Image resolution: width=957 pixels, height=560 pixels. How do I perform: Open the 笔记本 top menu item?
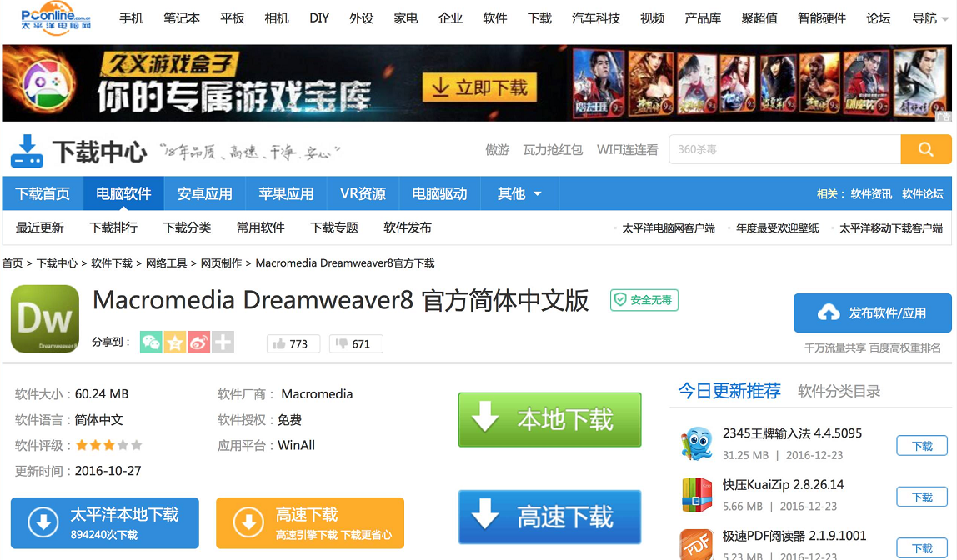pos(181,18)
